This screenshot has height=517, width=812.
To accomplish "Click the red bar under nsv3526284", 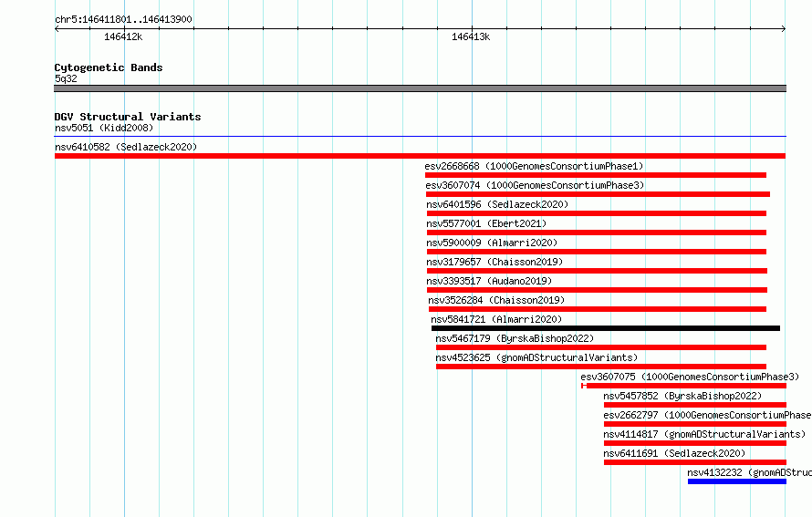I will [598, 309].
